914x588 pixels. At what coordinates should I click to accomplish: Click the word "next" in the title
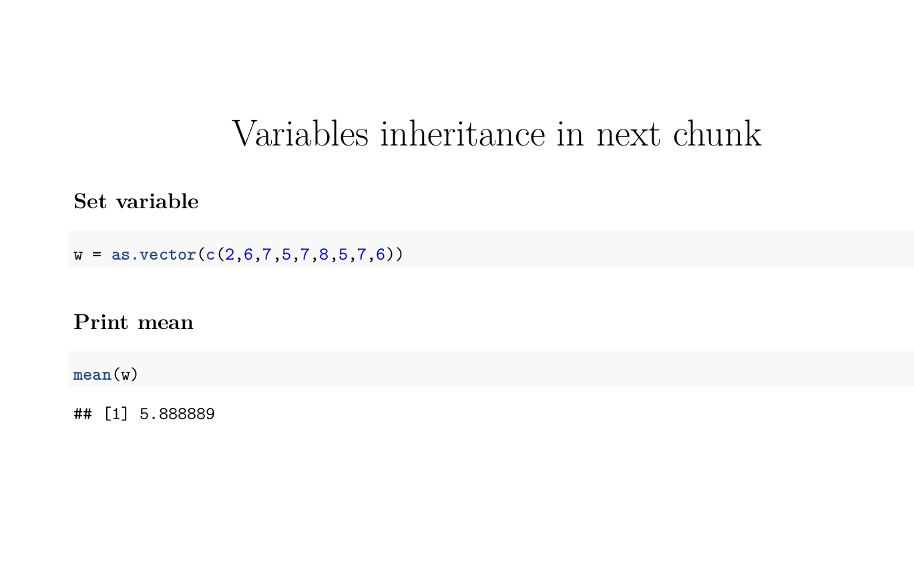(x=628, y=135)
